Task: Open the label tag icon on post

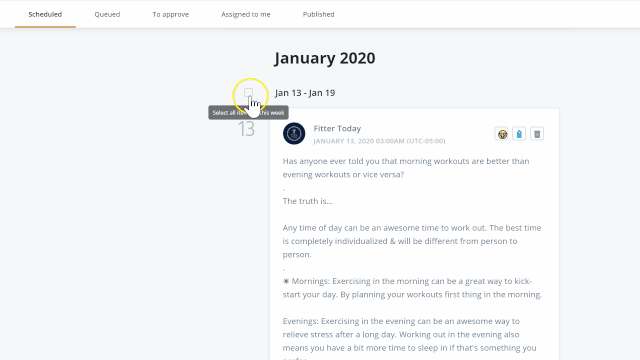Action: click(x=519, y=134)
